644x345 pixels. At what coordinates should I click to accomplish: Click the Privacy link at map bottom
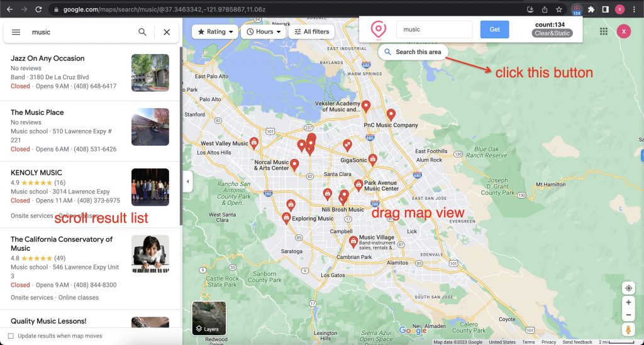pyautogui.click(x=548, y=342)
